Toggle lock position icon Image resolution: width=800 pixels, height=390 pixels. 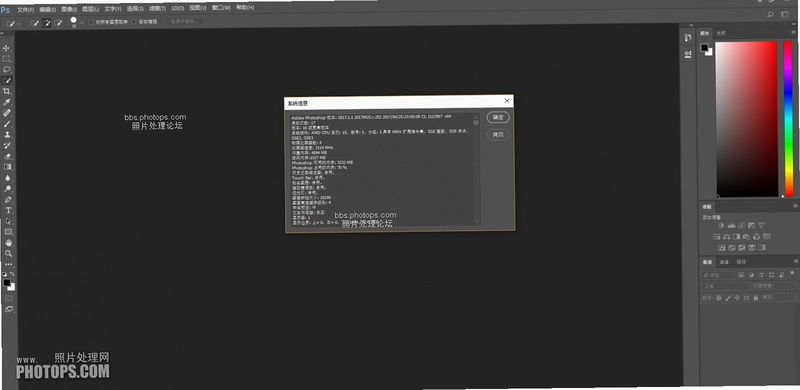[x=737, y=298]
